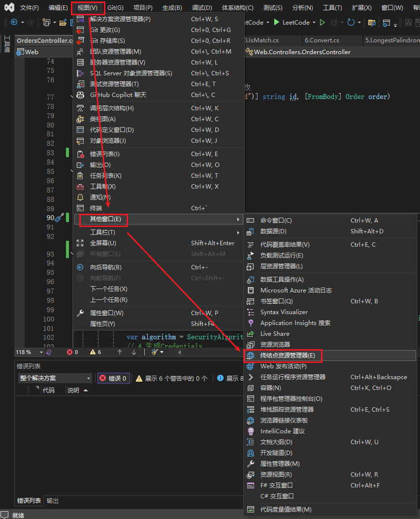The width and height of the screenshot is (420, 519).
Task: Open 团队资源管理器(M) entry
Action: [159, 52]
